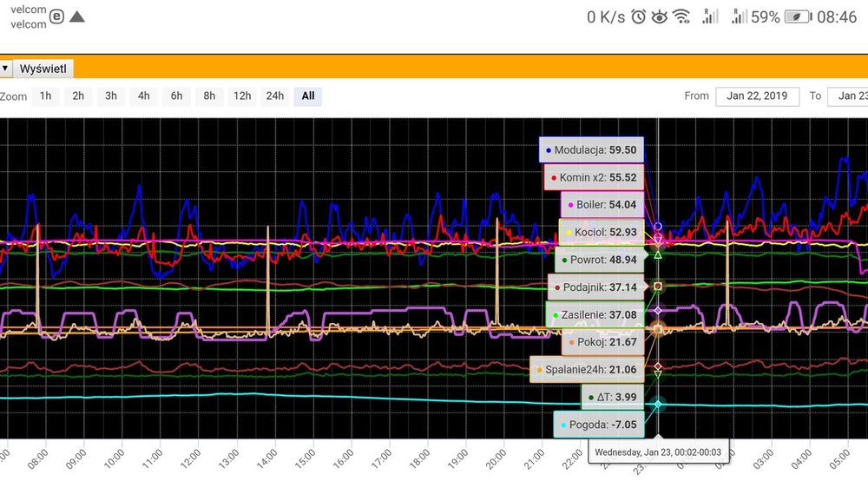
Task: Select the All zoom range
Action: point(307,96)
